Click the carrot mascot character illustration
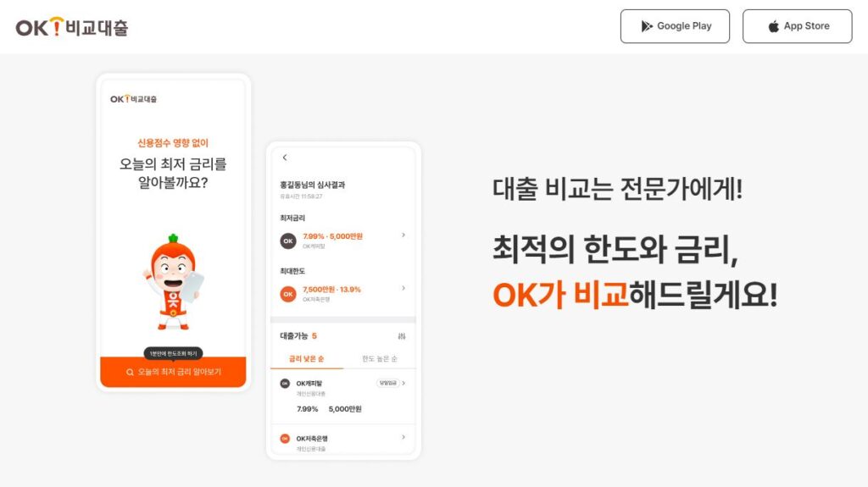 point(173,282)
